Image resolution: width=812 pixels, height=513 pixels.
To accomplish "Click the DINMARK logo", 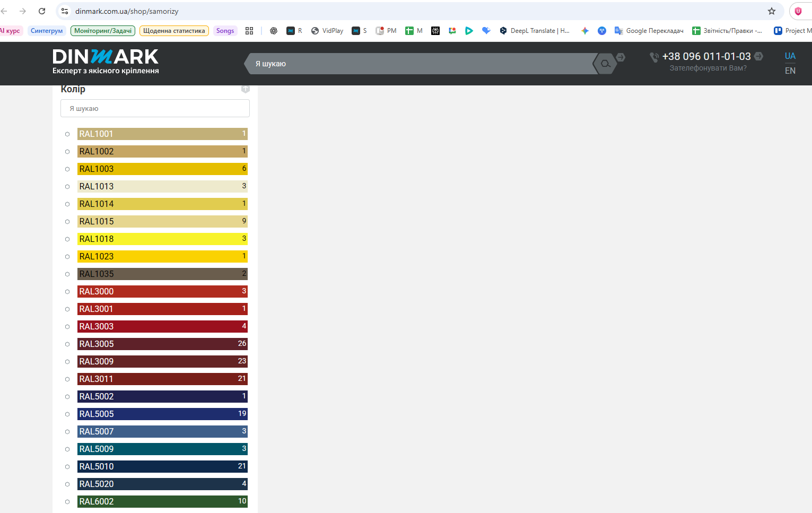I will click(106, 62).
